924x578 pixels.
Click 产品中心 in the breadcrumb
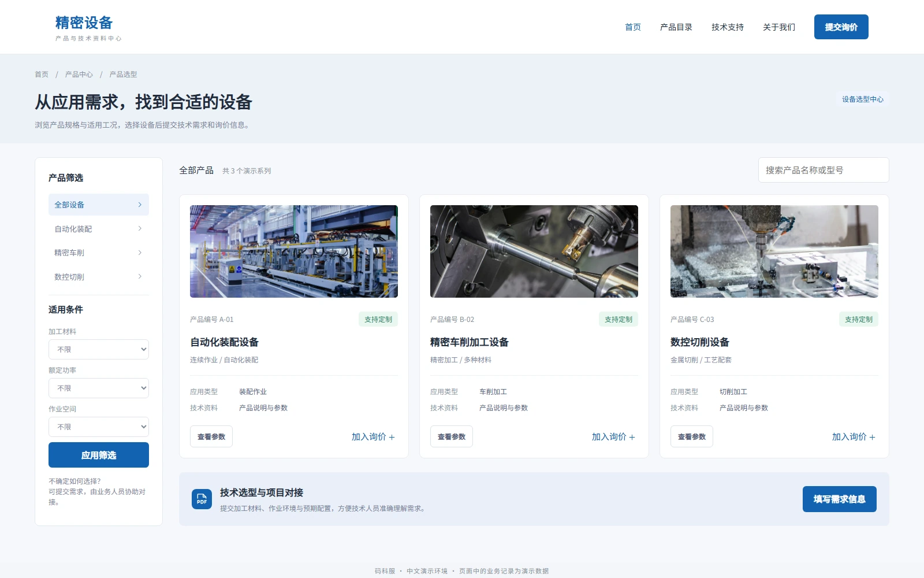coord(79,75)
